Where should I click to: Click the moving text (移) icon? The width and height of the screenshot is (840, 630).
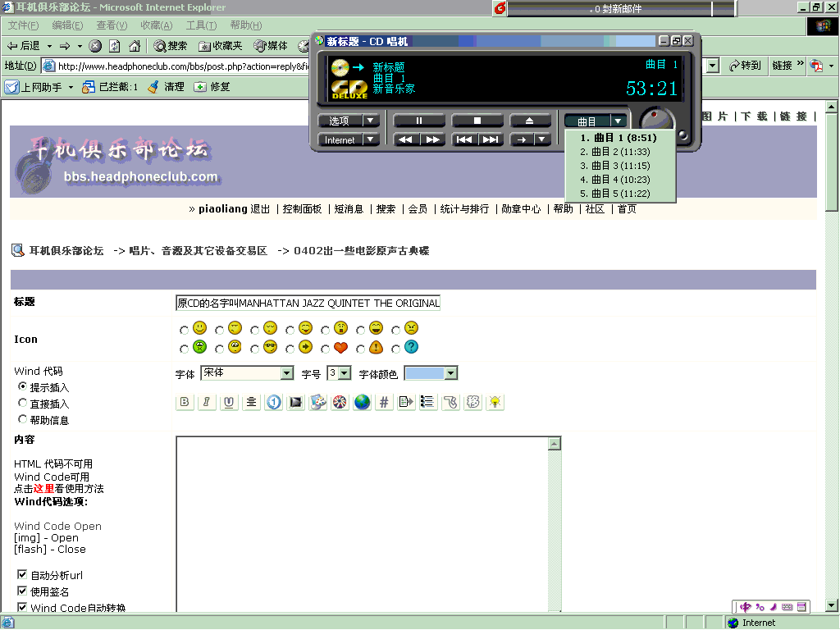[x=473, y=402]
